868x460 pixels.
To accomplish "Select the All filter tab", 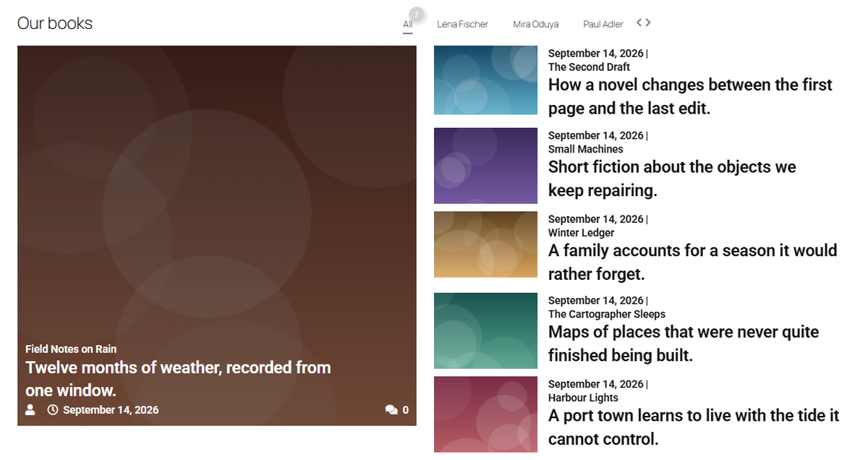I will tap(408, 25).
